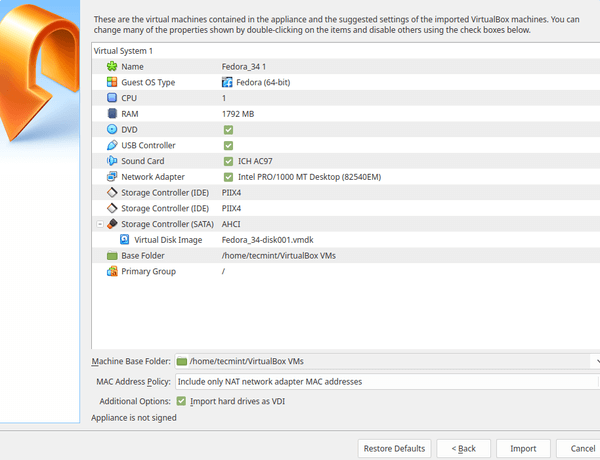Screen dimensions: 600x460
Task: Click the Primary Group icon
Action: click(x=112, y=271)
